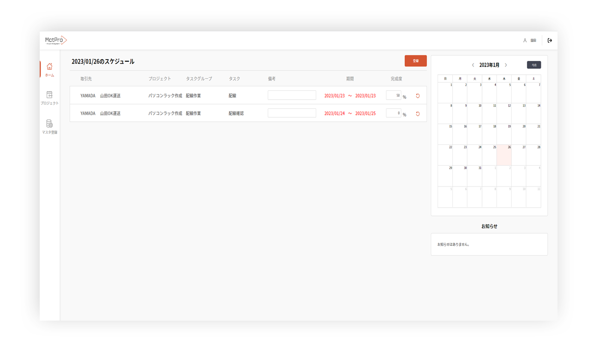Screen dimensions: 600x364
Task: Click the 2023年1月 calendar title
Action: click(x=489, y=65)
